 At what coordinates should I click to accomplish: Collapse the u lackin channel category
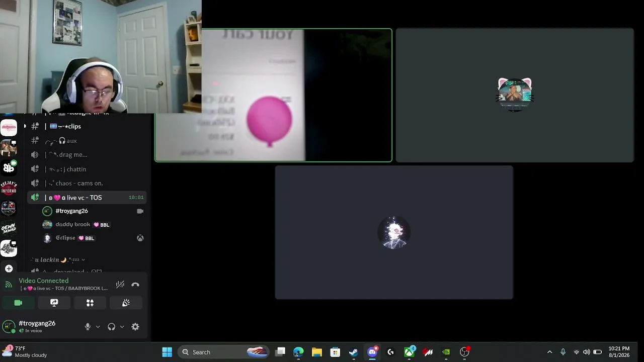[x=57, y=259]
